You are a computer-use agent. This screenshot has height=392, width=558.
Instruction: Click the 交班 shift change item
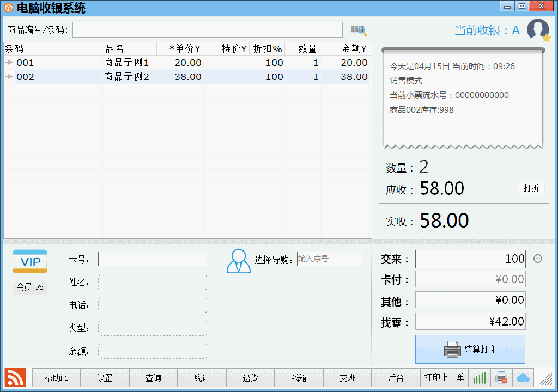pos(347,377)
